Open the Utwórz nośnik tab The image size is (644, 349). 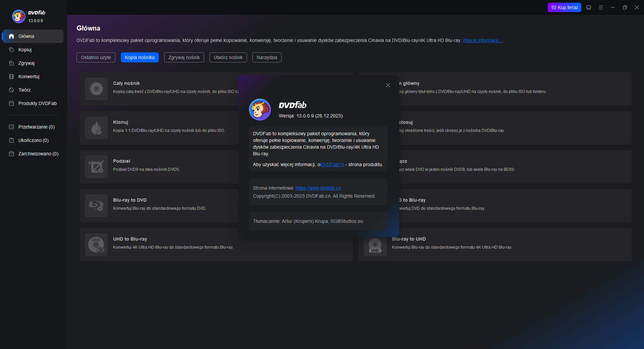click(x=228, y=57)
